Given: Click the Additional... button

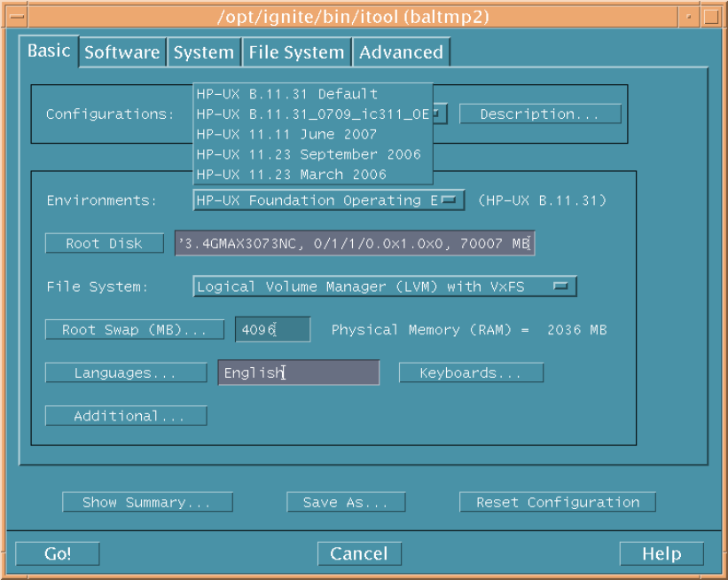Looking at the screenshot, I should click(126, 416).
